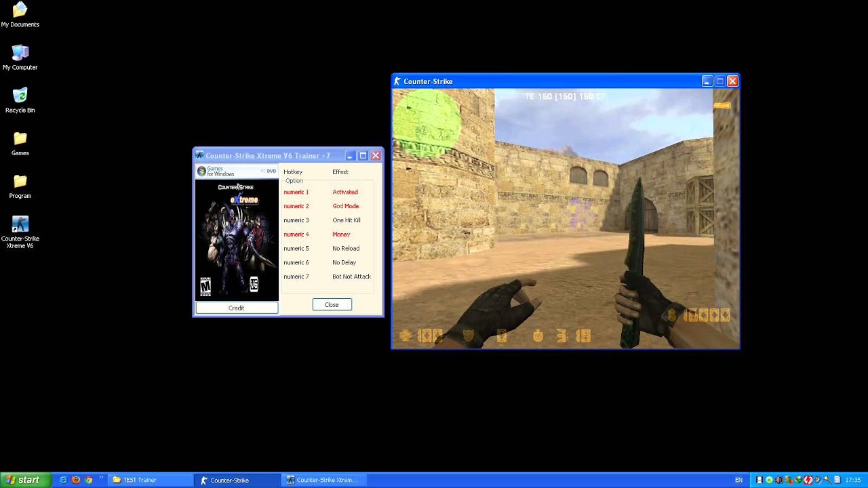This screenshot has height=488, width=868.
Task: Click the No Delay effect label
Action: click(344, 262)
